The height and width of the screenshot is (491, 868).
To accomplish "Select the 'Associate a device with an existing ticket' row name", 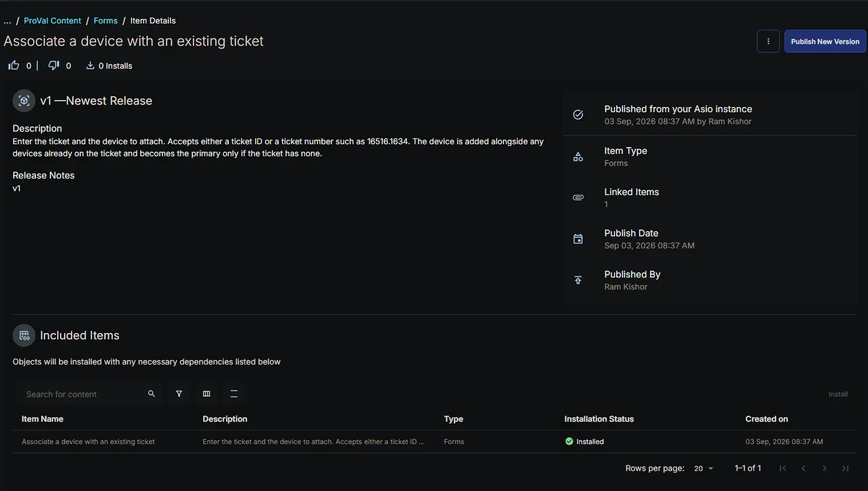I will (88, 441).
